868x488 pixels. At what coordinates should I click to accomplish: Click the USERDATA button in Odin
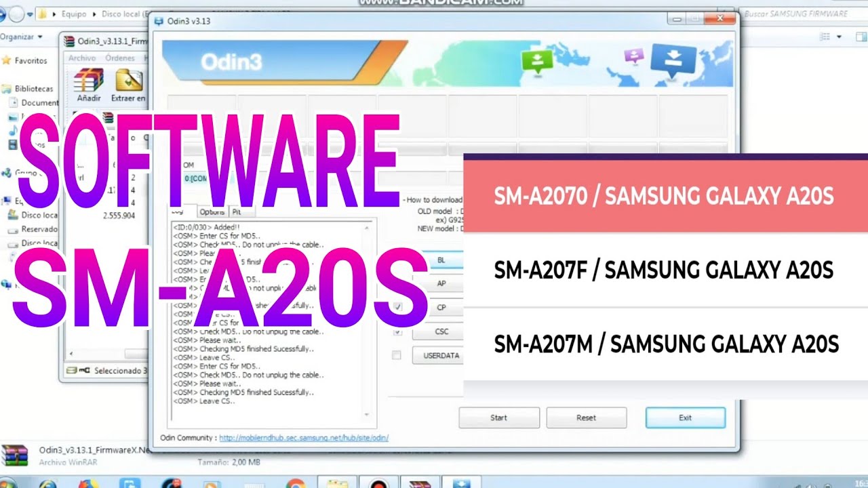441,355
